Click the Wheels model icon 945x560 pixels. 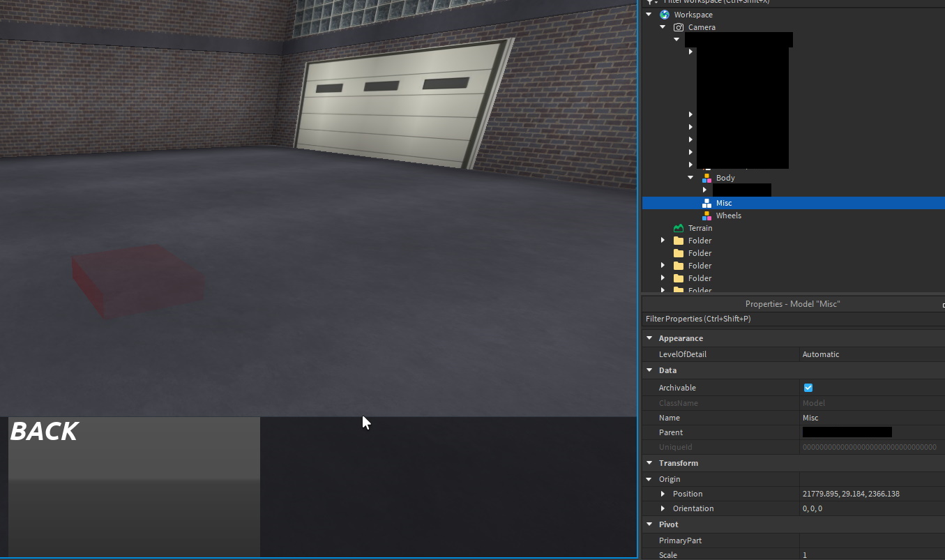[x=706, y=215]
